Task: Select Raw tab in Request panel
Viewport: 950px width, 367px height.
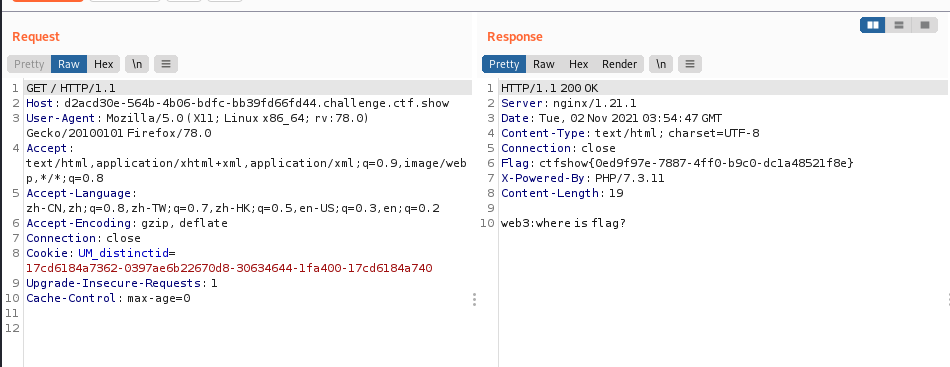Action: 69,64
